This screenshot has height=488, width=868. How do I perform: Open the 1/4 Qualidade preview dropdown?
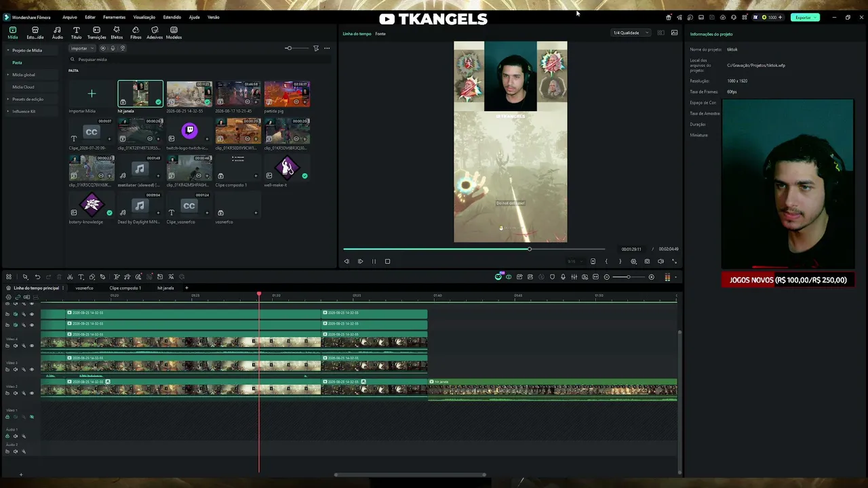[631, 33]
